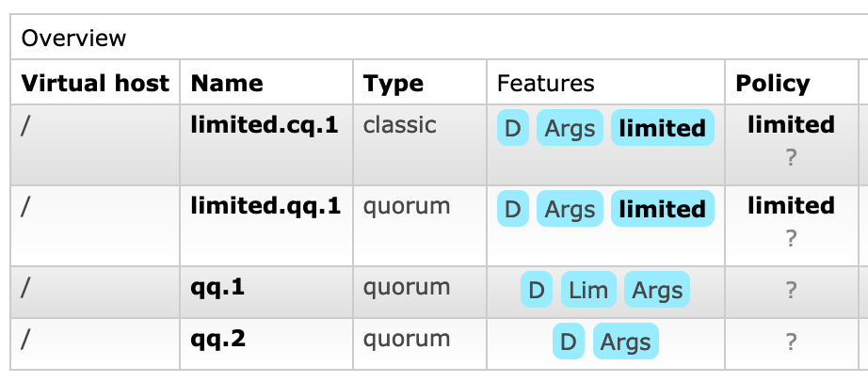Click the D badge for limited.cq.1
868x382 pixels.
tap(512, 128)
